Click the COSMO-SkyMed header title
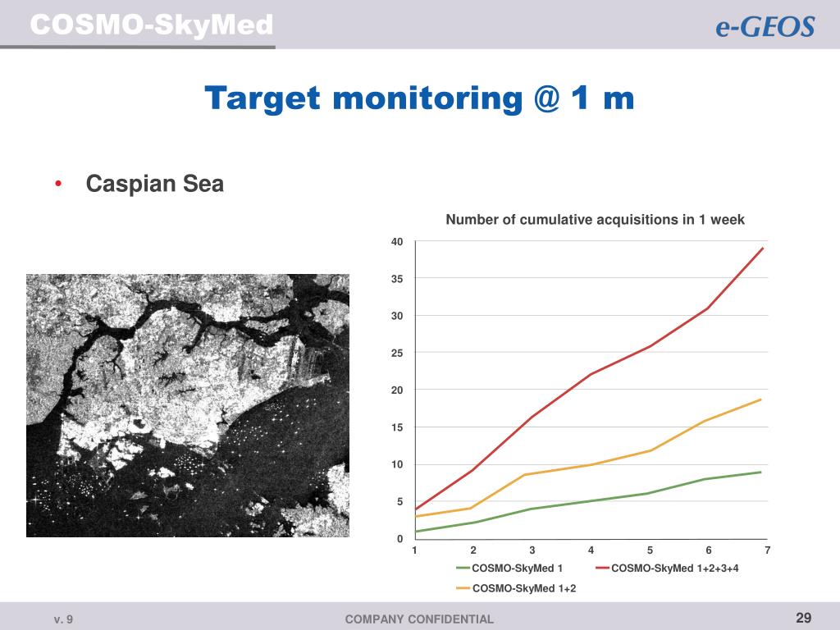Viewport: 840px width, 630px height. coord(152,25)
